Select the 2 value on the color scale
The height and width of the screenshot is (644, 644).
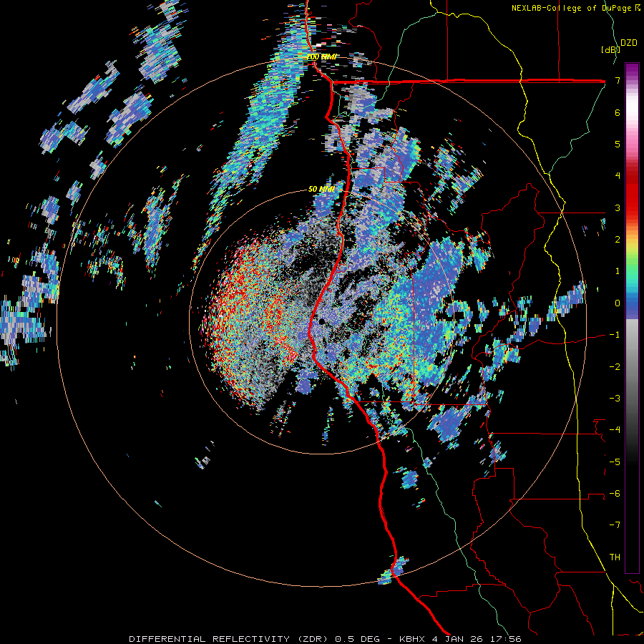click(x=618, y=240)
